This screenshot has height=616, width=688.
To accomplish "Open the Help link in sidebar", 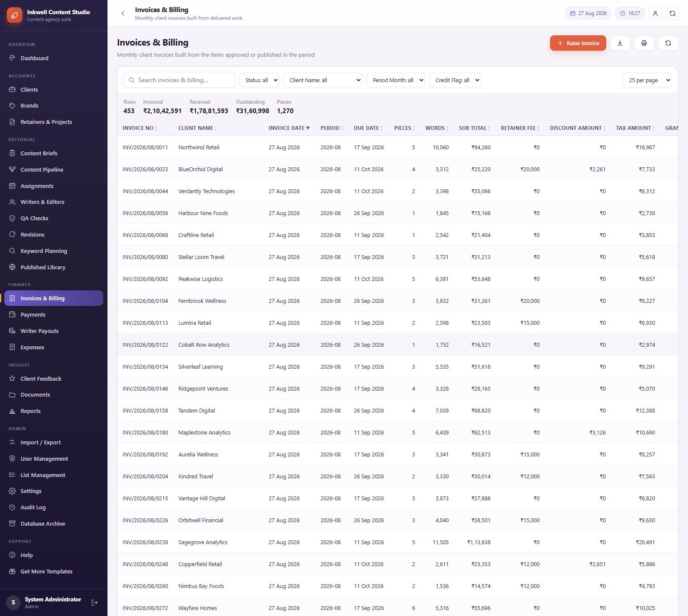I will [x=54, y=555].
